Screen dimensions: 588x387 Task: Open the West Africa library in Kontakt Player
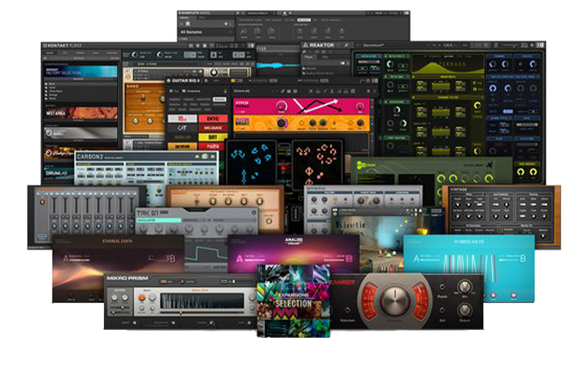coord(81,113)
